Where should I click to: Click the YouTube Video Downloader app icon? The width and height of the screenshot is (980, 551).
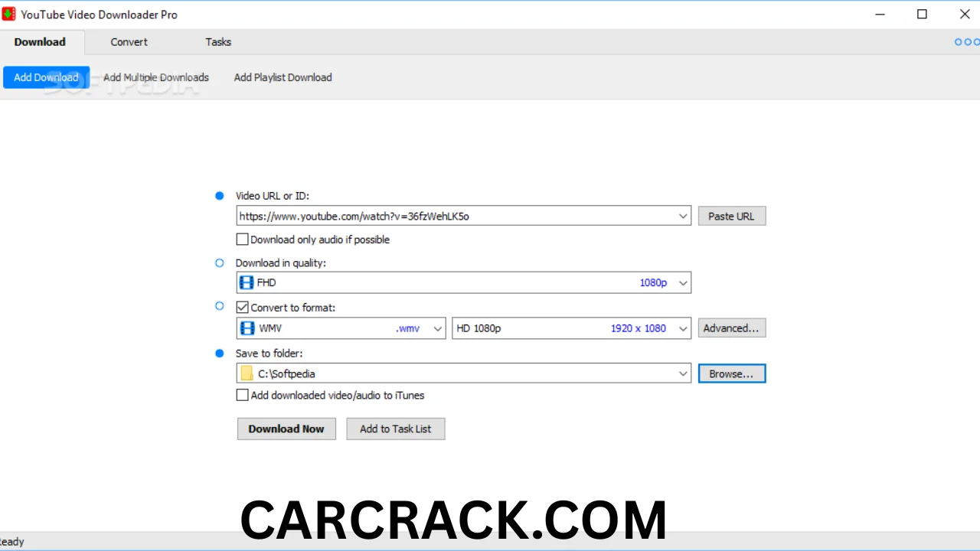point(8,15)
